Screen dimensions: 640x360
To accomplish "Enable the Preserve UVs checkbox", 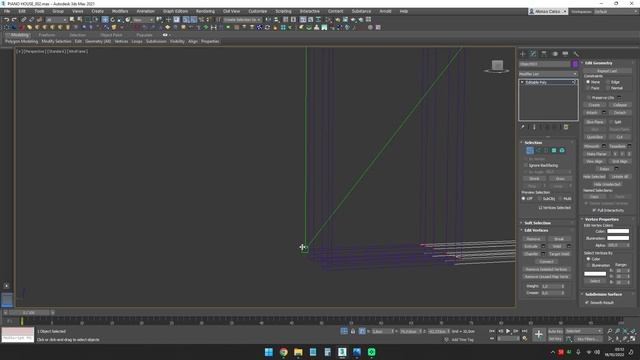I will (588, 98).
